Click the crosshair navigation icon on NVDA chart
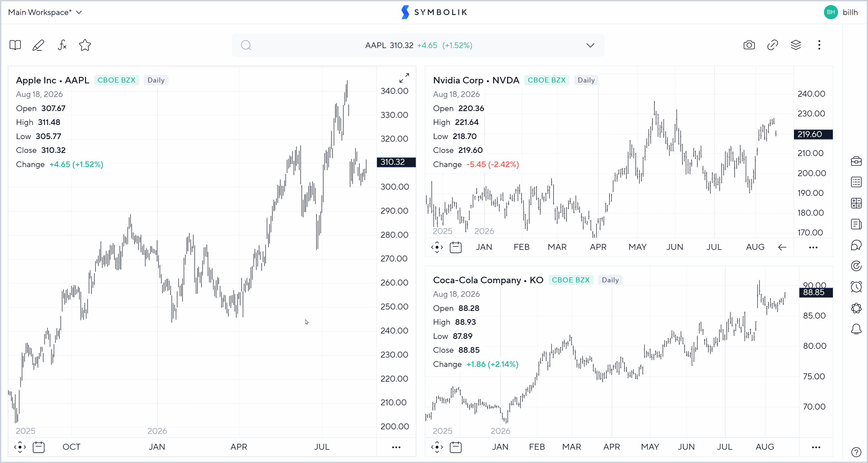 437,247
